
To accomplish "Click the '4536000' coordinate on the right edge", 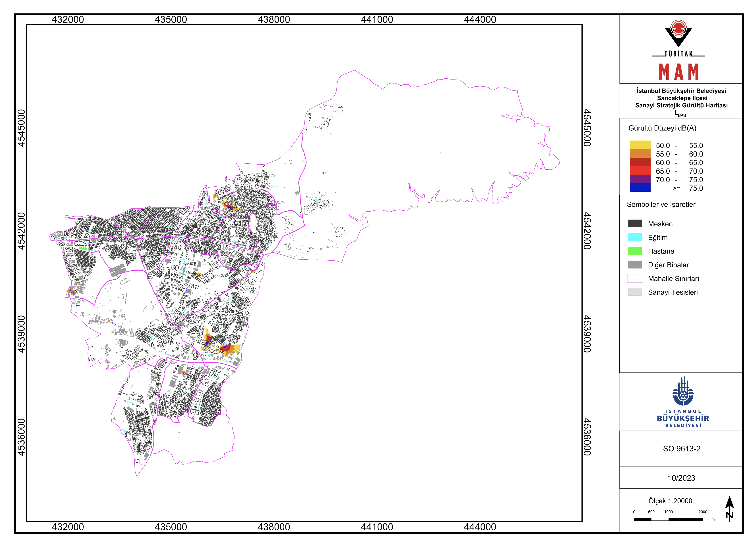I will [587, 437].
